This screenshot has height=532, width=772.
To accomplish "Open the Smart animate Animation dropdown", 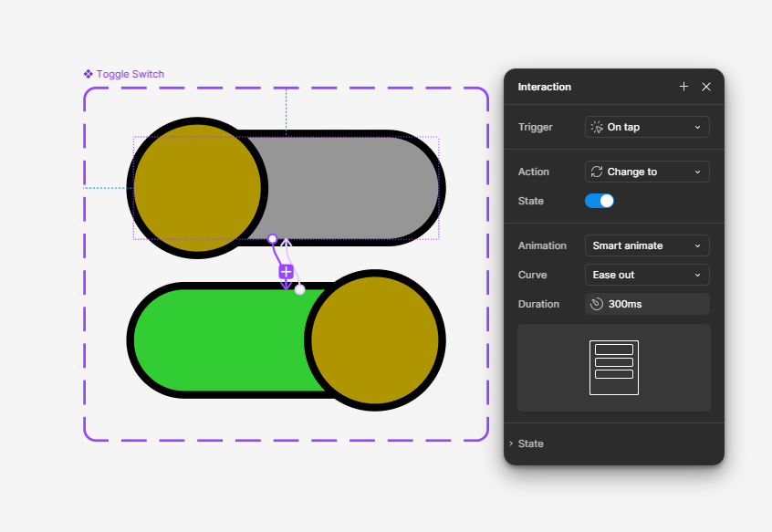I will 647,245.
